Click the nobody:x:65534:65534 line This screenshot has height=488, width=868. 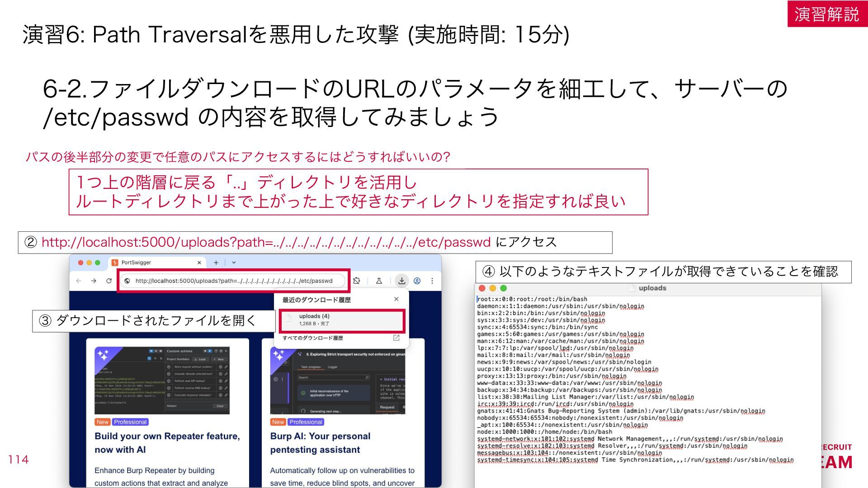coord(580,418)
